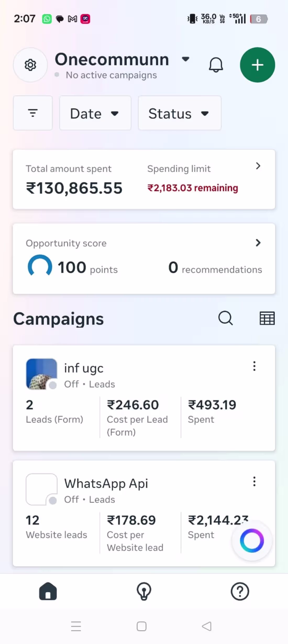Open Meta AI via the colorful circle icon

pyautogui.click(x=252, y=541)
